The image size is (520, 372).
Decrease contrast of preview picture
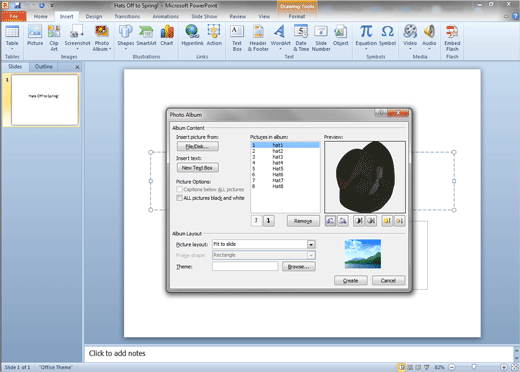coord(371,221)
